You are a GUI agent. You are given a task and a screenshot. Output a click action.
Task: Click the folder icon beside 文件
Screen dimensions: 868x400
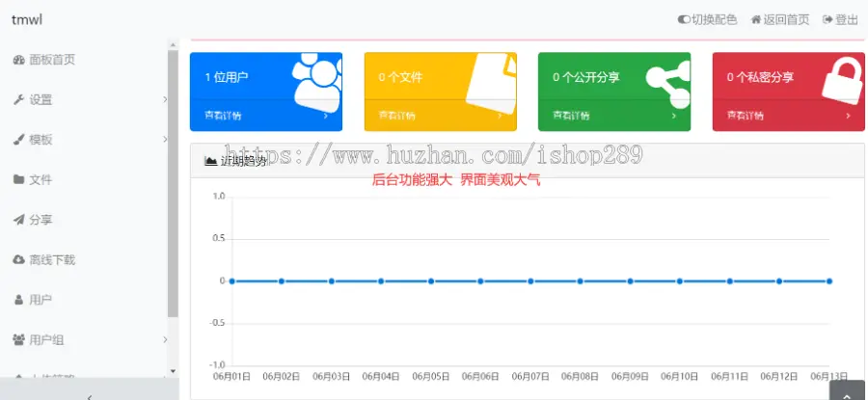point(19,180)
